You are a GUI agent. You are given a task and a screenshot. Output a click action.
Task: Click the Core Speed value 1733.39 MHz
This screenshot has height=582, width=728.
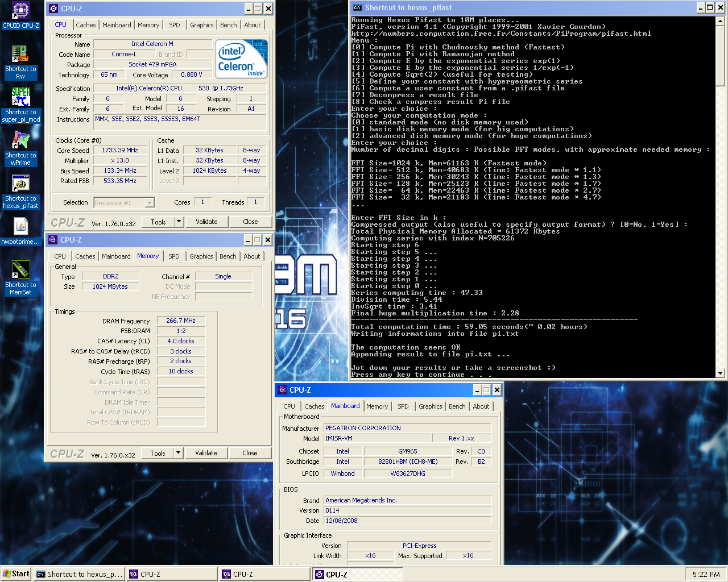120,150
